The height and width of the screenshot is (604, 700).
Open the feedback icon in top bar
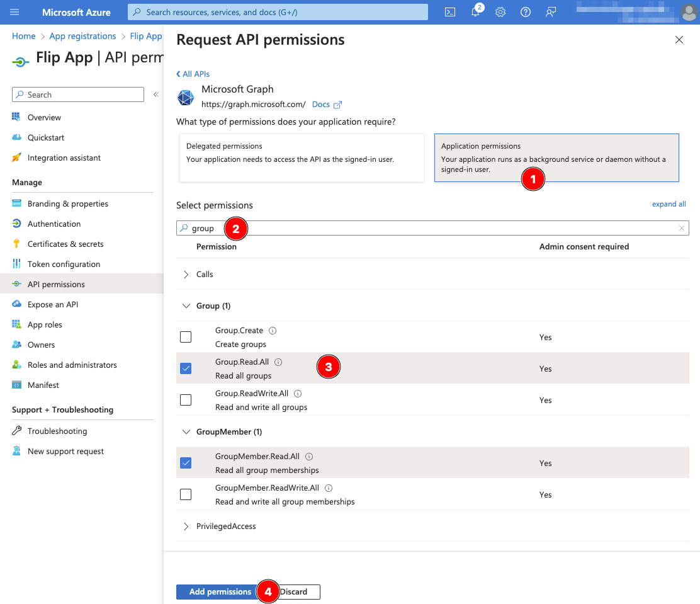click(x=550, y=12)
